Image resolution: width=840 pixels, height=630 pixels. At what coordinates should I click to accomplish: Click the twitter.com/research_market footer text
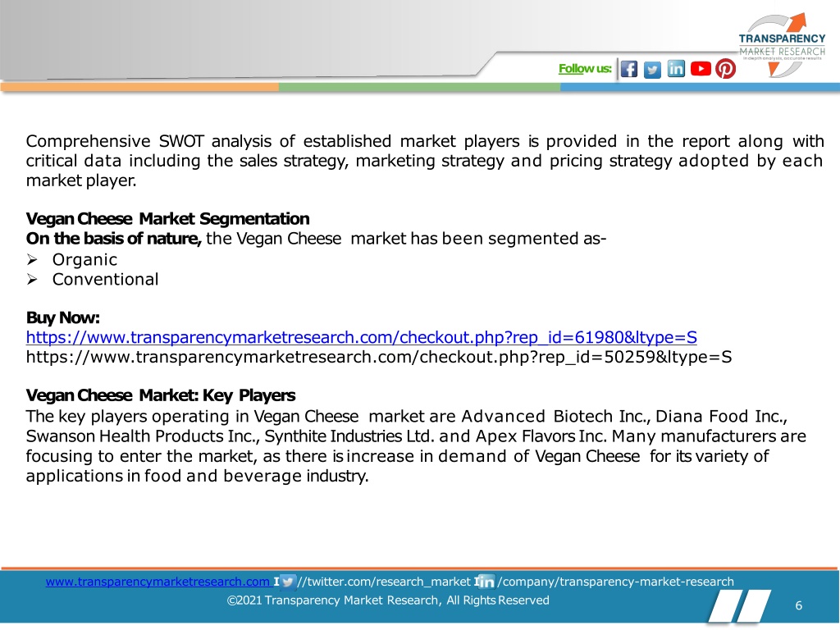pyautogui.click(x=384, y=582)
